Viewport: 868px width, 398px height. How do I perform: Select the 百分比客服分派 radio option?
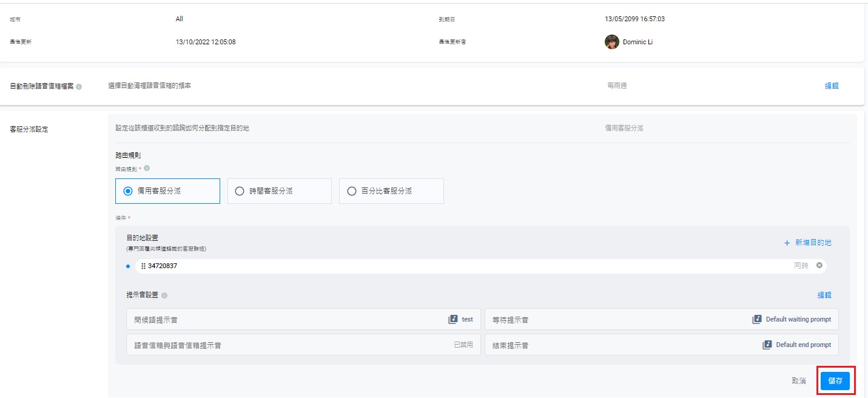[391, 191]
